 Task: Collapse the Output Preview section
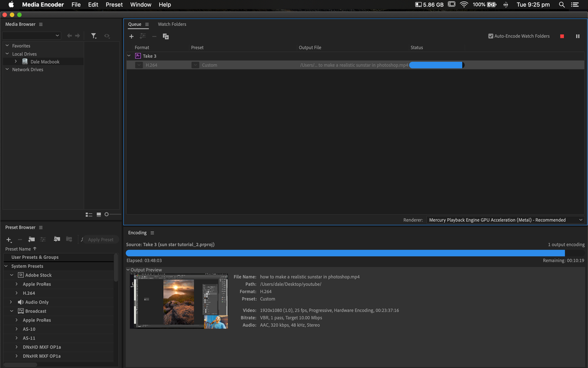pos(128,270)
